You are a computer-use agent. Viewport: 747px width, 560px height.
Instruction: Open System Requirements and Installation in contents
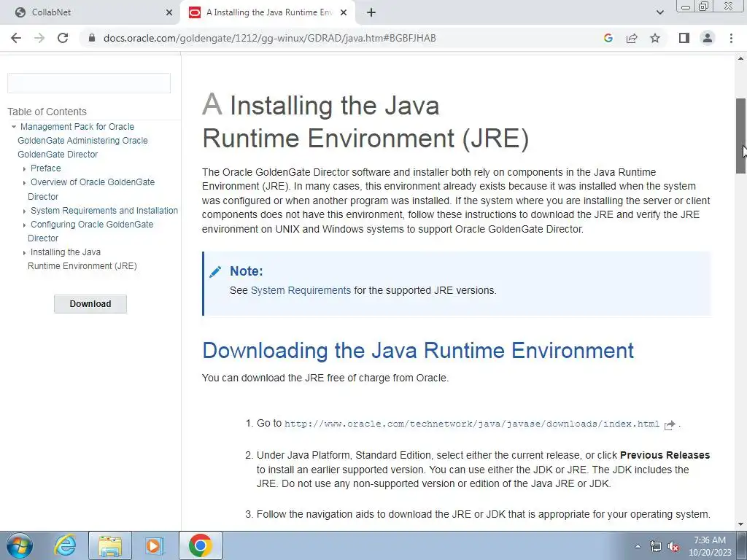pyautogui.click(x=104, y=211)
